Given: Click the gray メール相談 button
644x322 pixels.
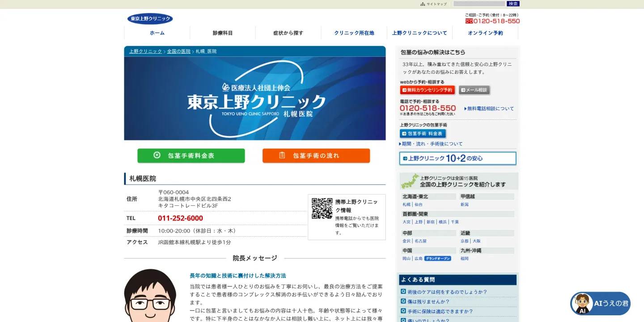Looking at the screenshot, I should pyautogui.click(x=474, y=90).
